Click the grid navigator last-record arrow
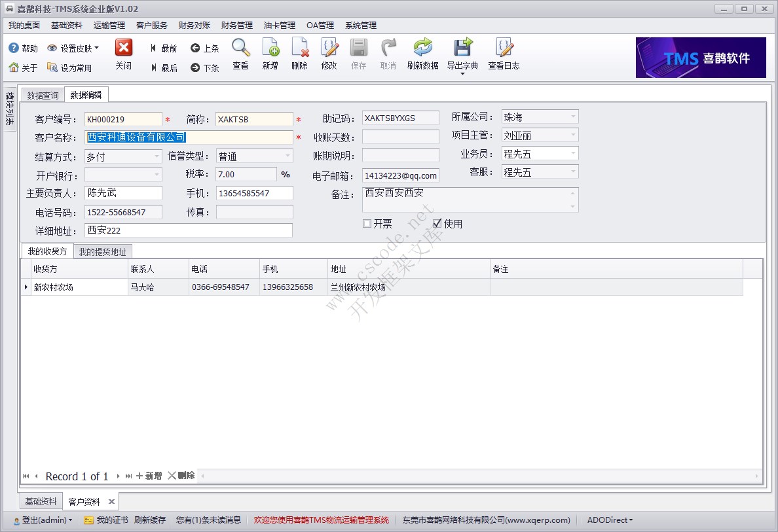The width and height of the screenshot is (778, 532). pos(128,476)
